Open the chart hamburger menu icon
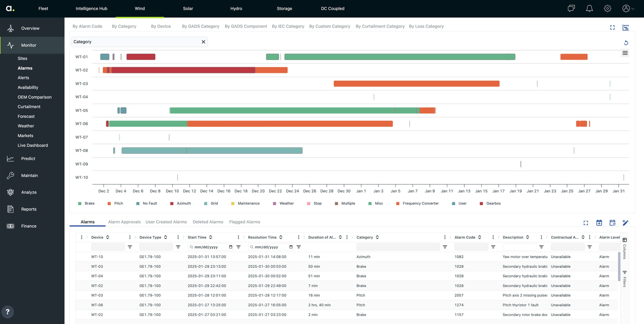Viewport: 644px width, 324px height. click(x=625, y=53)
